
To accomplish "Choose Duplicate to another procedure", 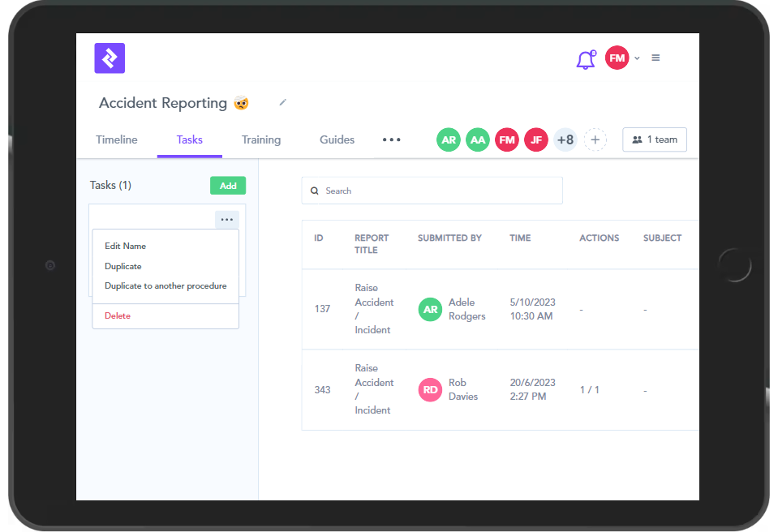I will [165, 285].
